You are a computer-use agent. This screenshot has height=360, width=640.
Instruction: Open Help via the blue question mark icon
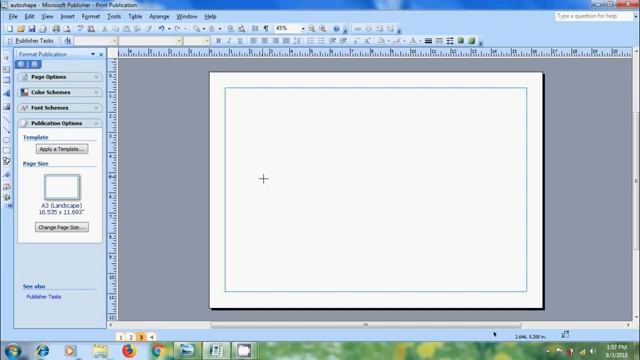tap(336, 29)
